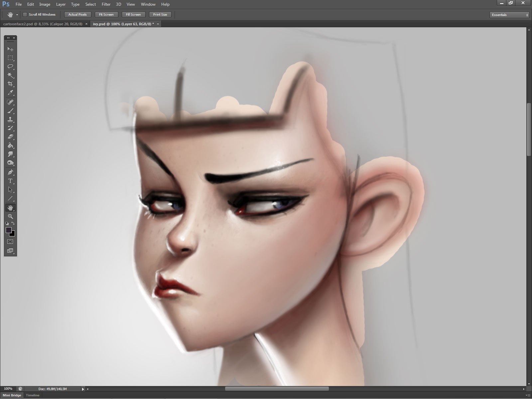
Task: Click the Fit Screen button
Action: [x=106, y=14]
